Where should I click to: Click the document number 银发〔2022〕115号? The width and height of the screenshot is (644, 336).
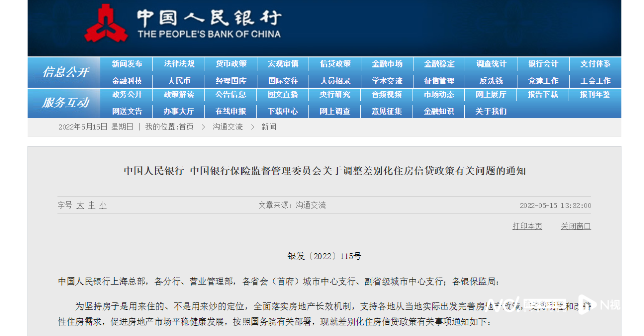(x=325, y=256)
